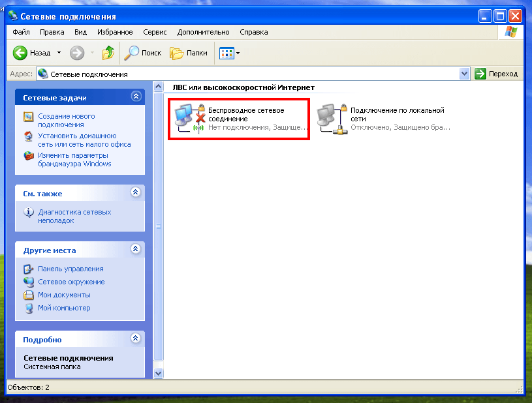Open Сетевое окружение link
Screen dimensions: 532x403
(x=71, y=282)
